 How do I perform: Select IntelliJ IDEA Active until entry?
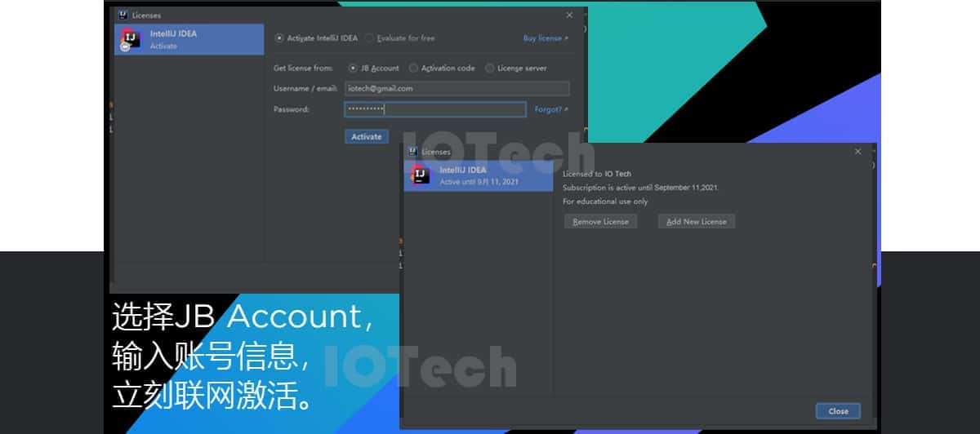[x=479, y=175]
